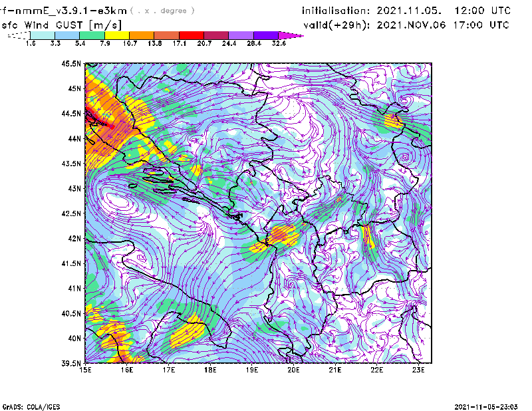This screenshot has height=411, width=532.
Task: Click the 7.9 value under the colorbar
Action: pos(105,43)
